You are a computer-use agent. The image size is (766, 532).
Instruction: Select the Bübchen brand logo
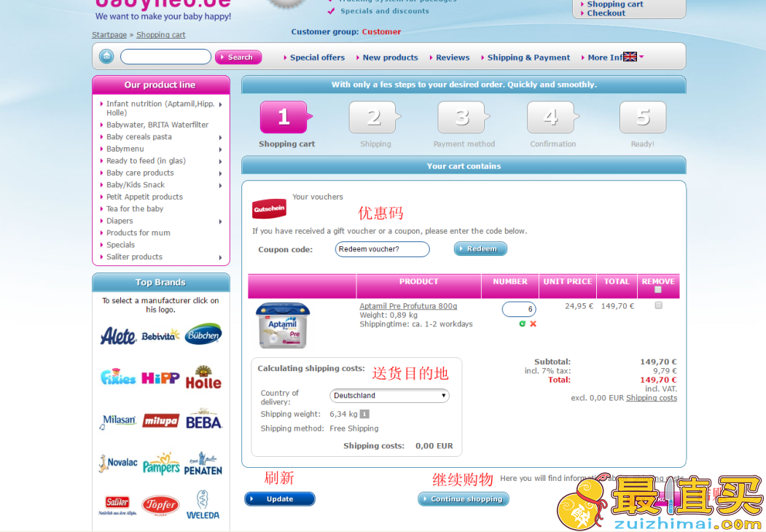pyautogui.click(x=203, y=335)
